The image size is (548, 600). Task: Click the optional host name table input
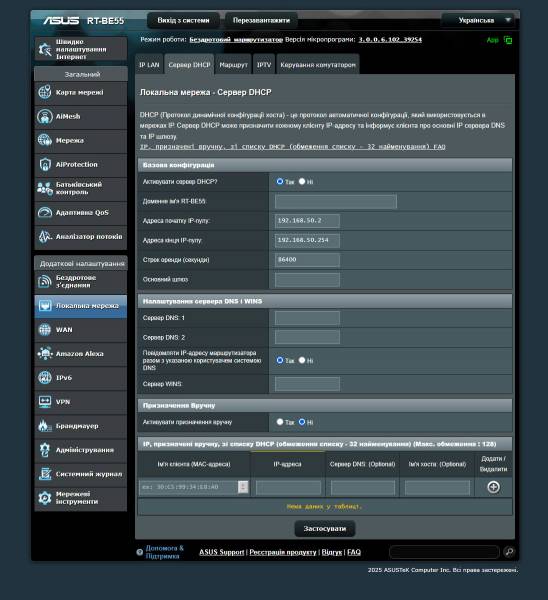tap(437, 487)
